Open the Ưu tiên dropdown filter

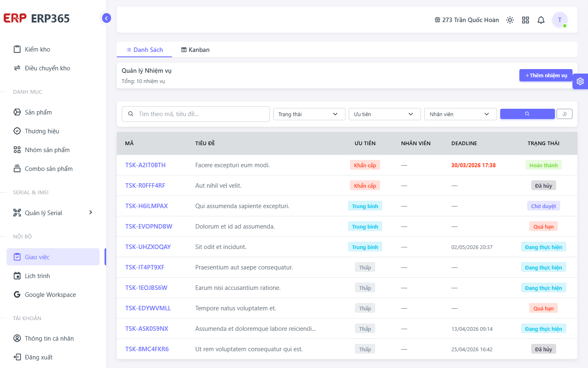pyautogui.click(x=385, y=114)
